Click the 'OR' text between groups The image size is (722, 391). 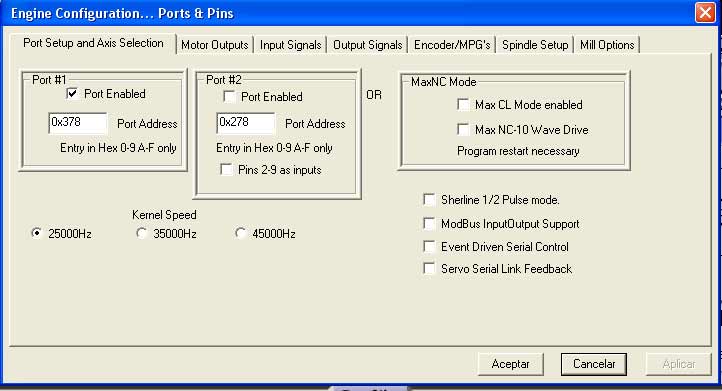click(x=374, y=95)
